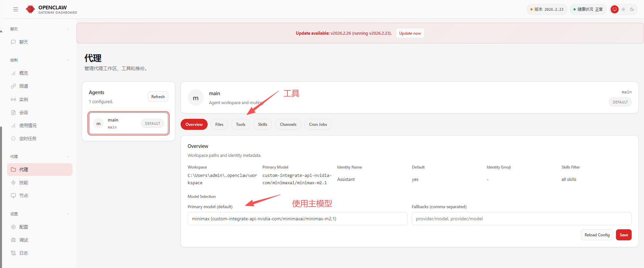The height and width of the screenshot is (268, 644).
Task: Switch to the Skills tab
Action: tap(262, 124)
